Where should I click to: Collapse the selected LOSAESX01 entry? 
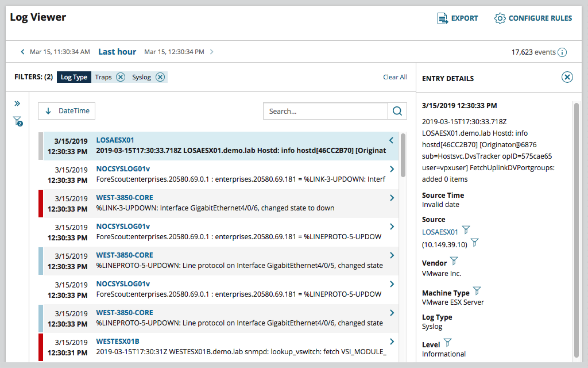coord(391,140)
